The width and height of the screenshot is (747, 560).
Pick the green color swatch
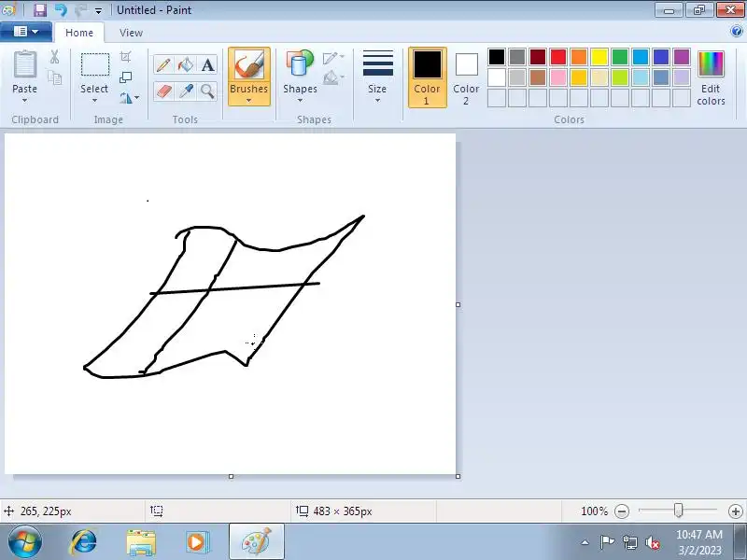pyautogui.click(x=620, y=57)
